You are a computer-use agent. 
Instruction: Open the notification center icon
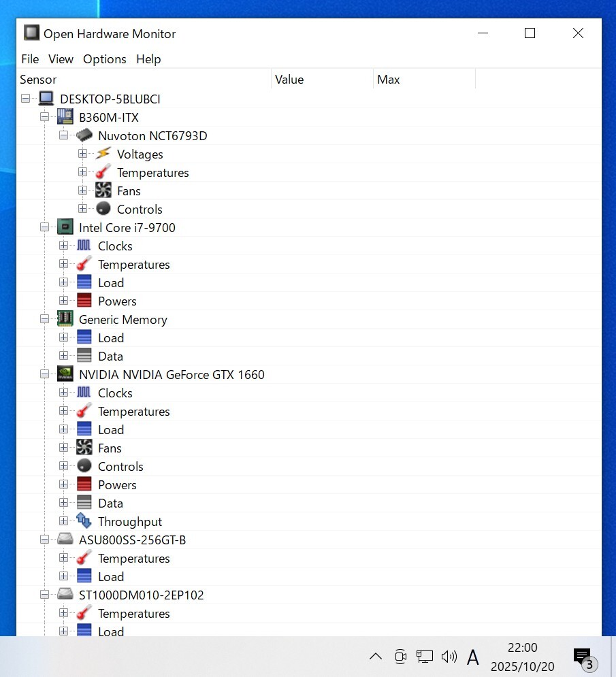(585, 659)
